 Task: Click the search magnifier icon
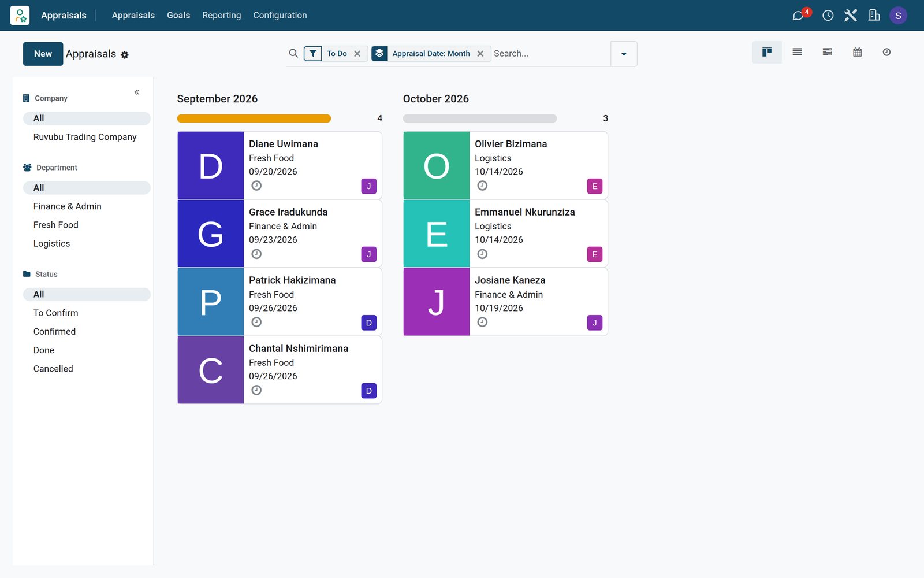[293, 53]
